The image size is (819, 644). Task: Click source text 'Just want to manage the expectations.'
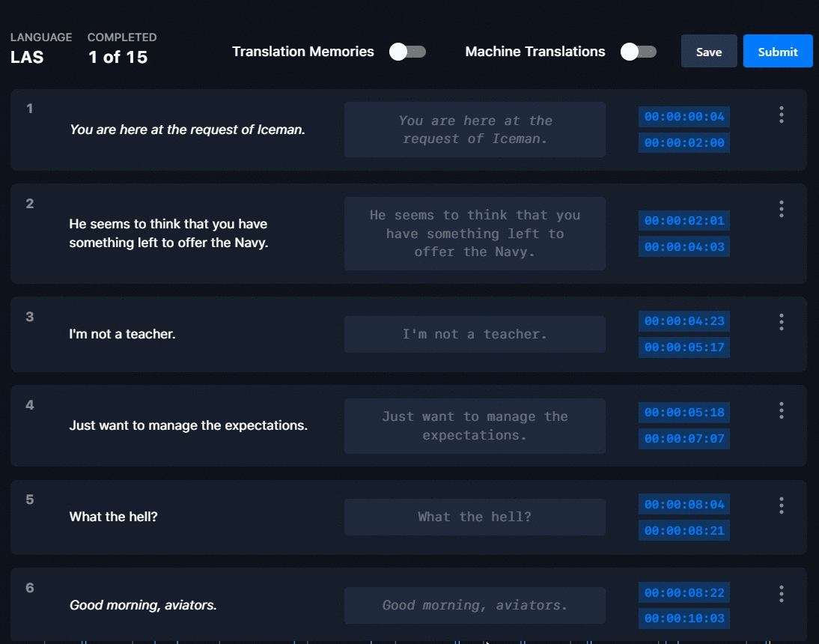click(188, 425)
